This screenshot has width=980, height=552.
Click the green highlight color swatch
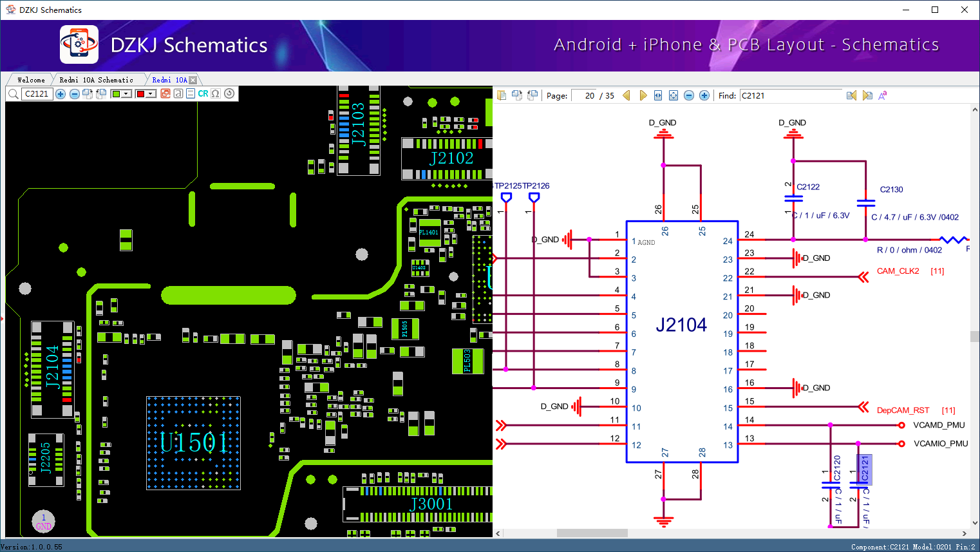[116, 94]
